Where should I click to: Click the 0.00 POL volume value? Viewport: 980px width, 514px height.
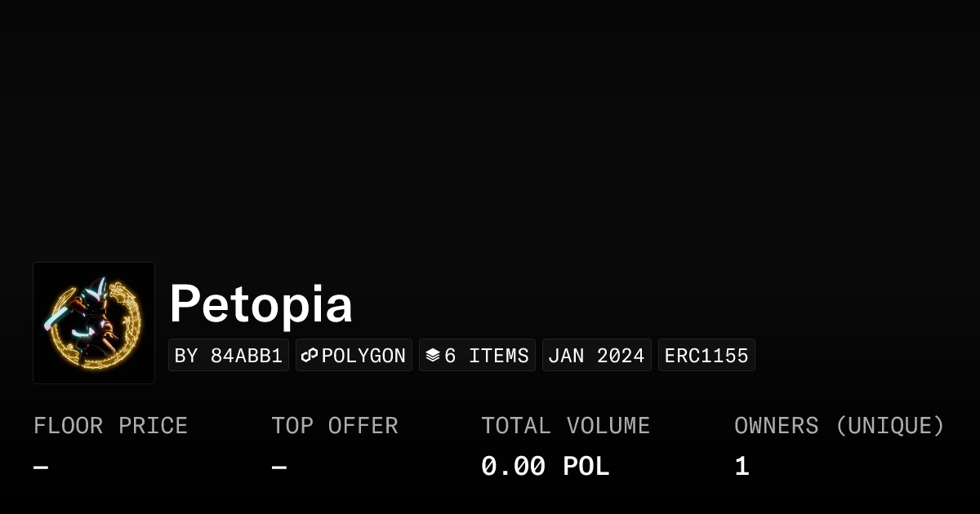(x=545, y=467)
